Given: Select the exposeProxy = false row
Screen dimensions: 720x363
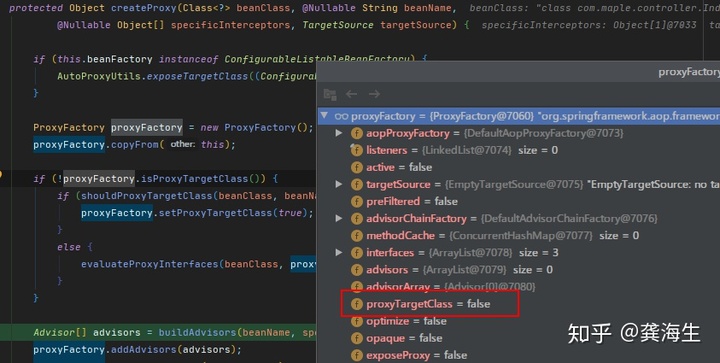Looking at the screenshot, I should 519,355.
